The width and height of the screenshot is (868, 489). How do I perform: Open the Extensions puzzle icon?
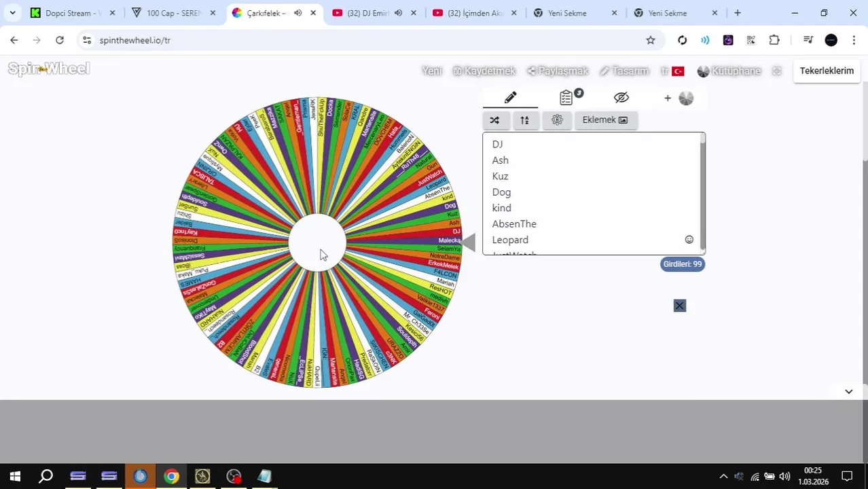coord(774,40)
